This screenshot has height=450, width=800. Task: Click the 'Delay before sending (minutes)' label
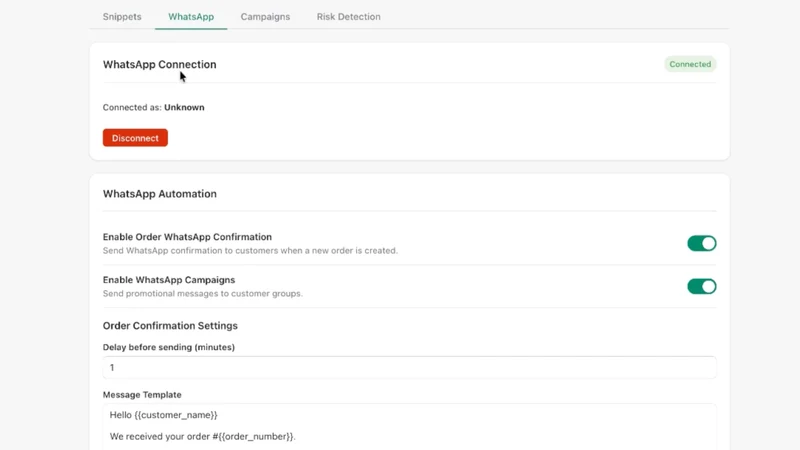pyautogui.click(x=169, y=347)
